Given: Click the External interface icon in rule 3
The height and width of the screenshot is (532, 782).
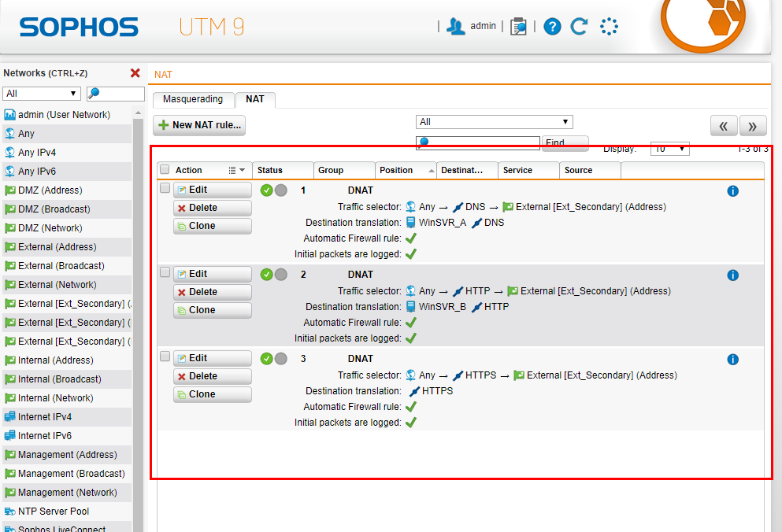Looking at the screenshot, I should pos(519,375).
